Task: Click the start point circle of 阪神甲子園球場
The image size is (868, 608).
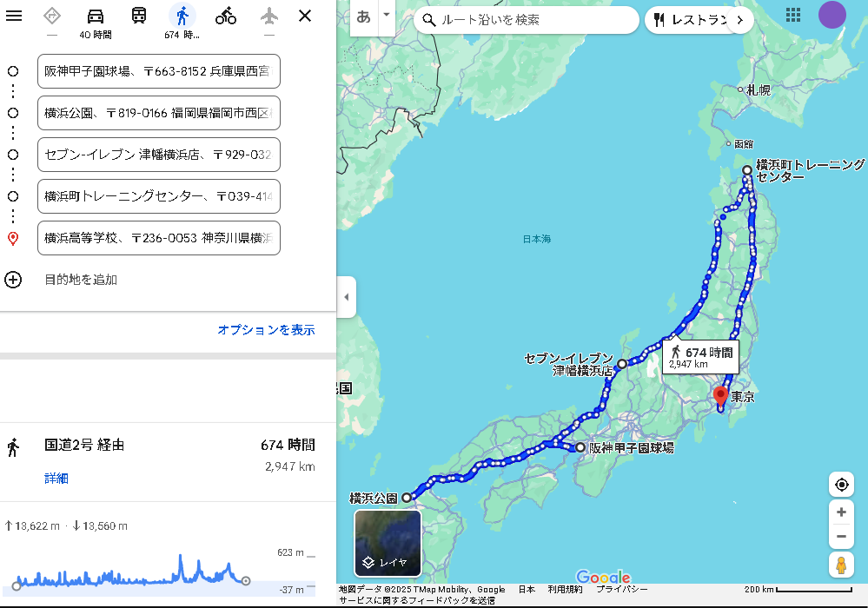Action: [x=13, y=71]
